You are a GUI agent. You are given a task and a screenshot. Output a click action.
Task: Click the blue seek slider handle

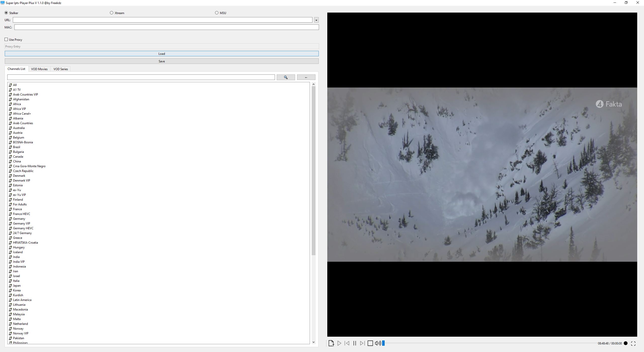click(x=383, y=343)
